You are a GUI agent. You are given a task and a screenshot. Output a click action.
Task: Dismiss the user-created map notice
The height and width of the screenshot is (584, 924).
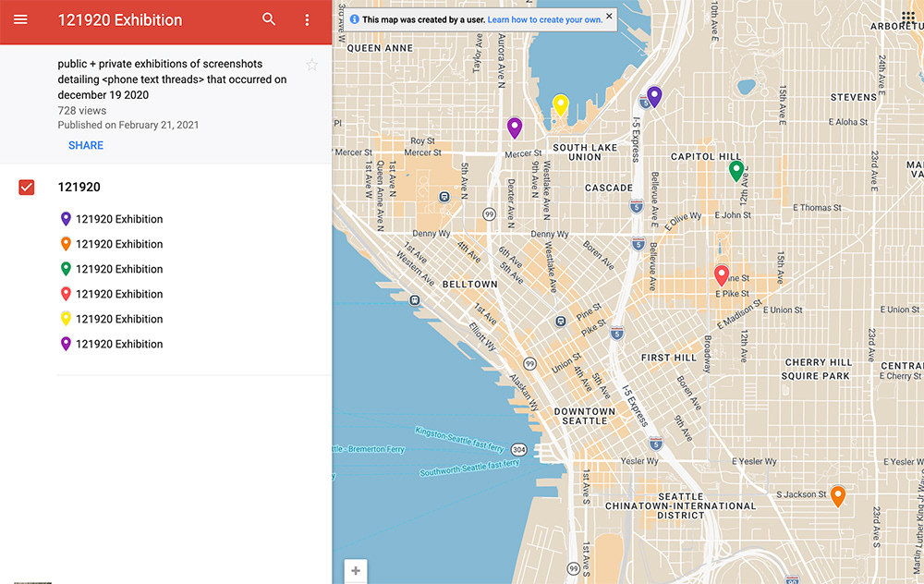click(610, 17)
